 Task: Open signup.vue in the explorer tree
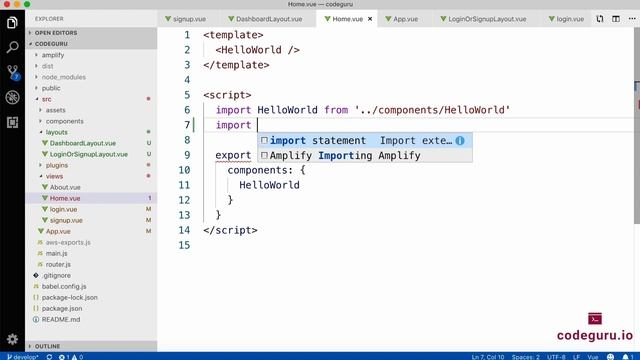[x=91, y=220]
